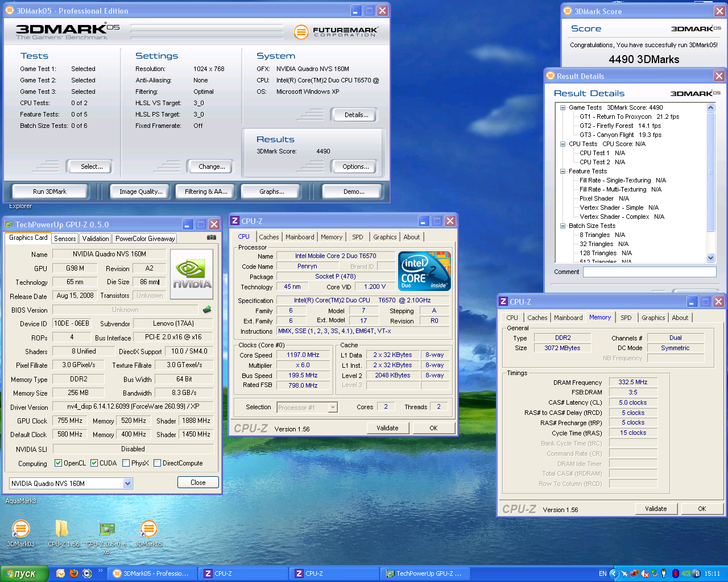Viewport: 728px width, 582px height.
Task: Save BIOS with the green chip icon
Action: 207,310
